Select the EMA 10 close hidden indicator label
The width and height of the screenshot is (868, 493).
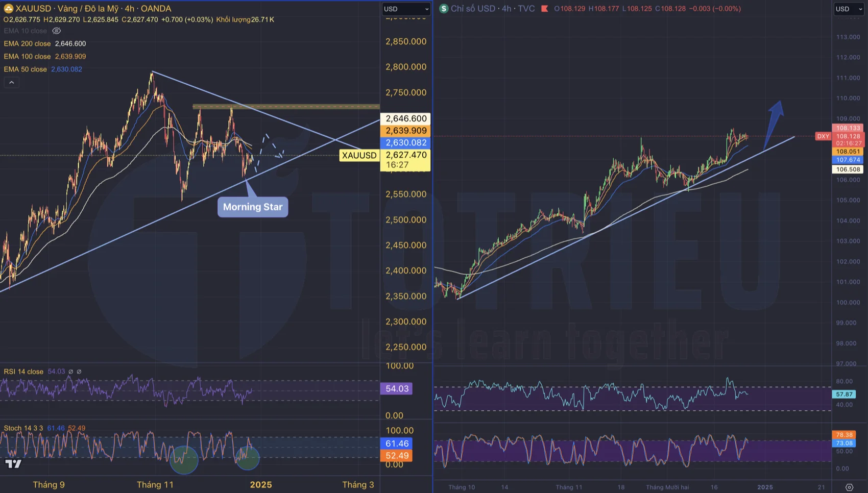point(25,31)
